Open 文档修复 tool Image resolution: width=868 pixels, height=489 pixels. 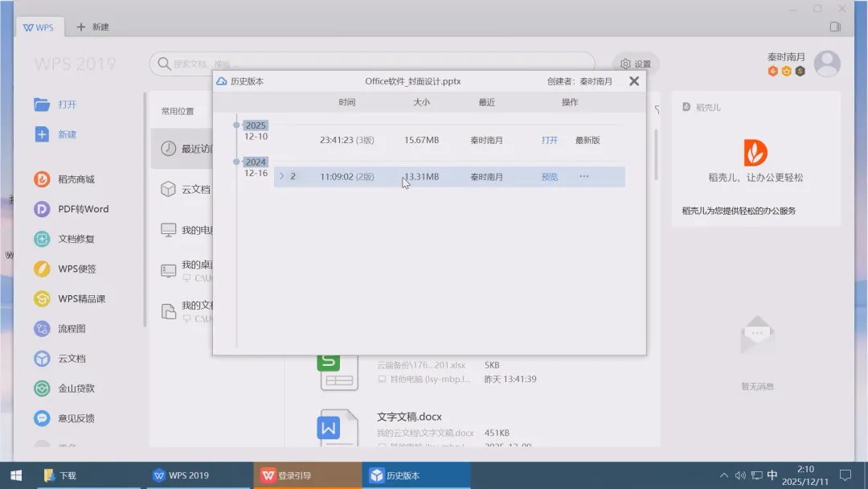coord(64,239)
